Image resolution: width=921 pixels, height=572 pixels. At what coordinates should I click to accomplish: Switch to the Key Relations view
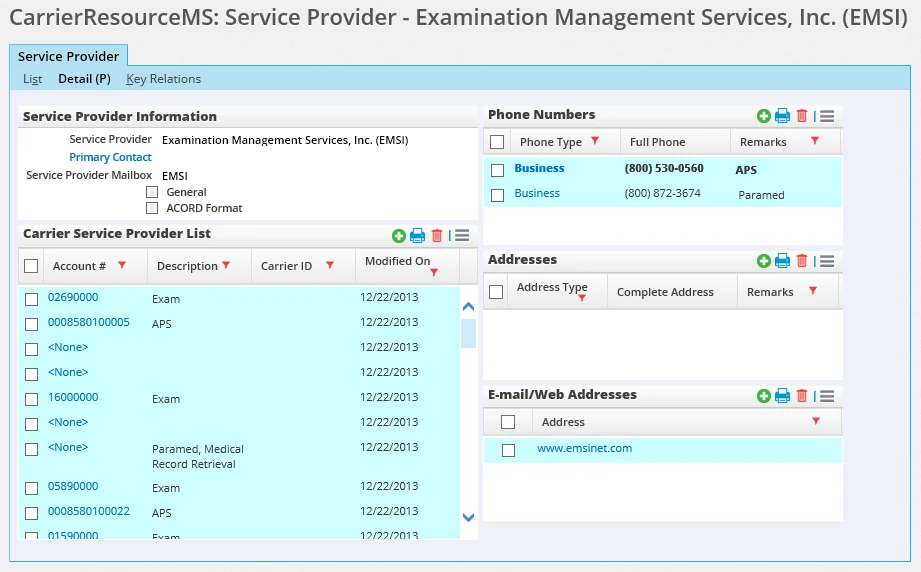point(163,79)
